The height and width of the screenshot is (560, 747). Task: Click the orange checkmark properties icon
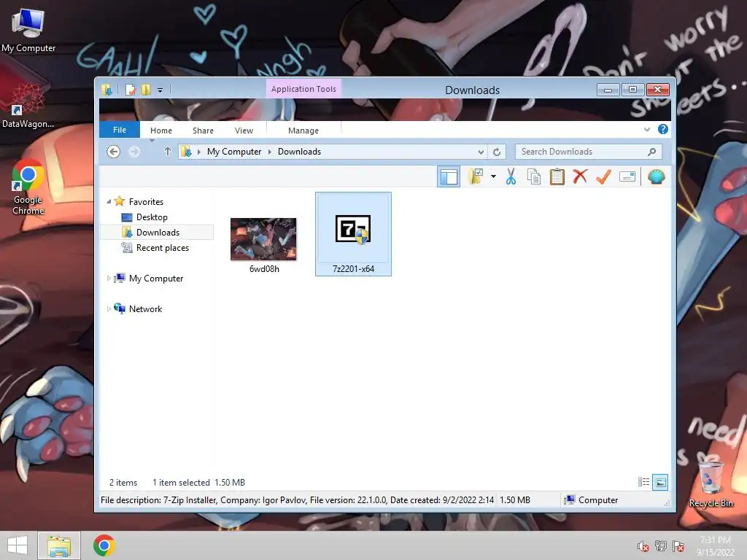[x=603, y=176]
